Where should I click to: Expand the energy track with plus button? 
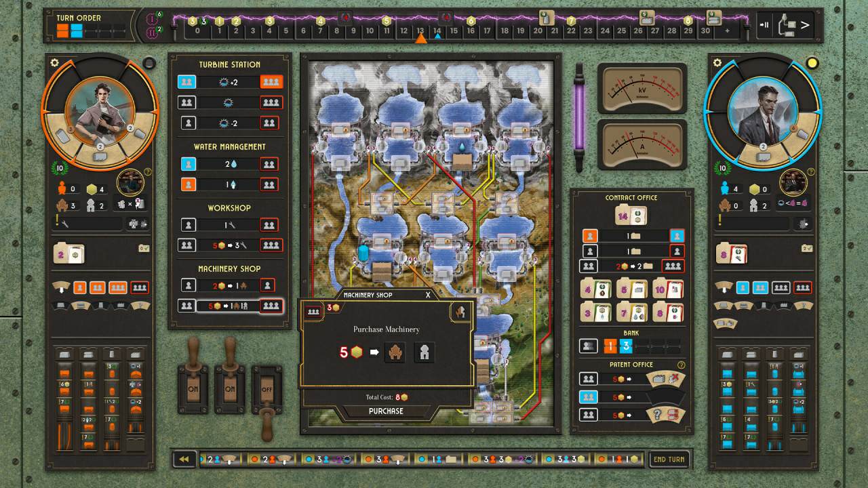click(727, 30)
